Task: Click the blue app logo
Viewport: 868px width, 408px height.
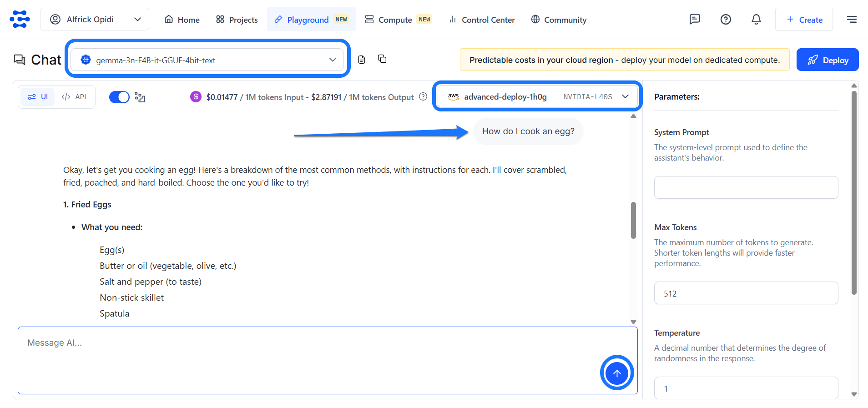Action: (x=20, y=19)
